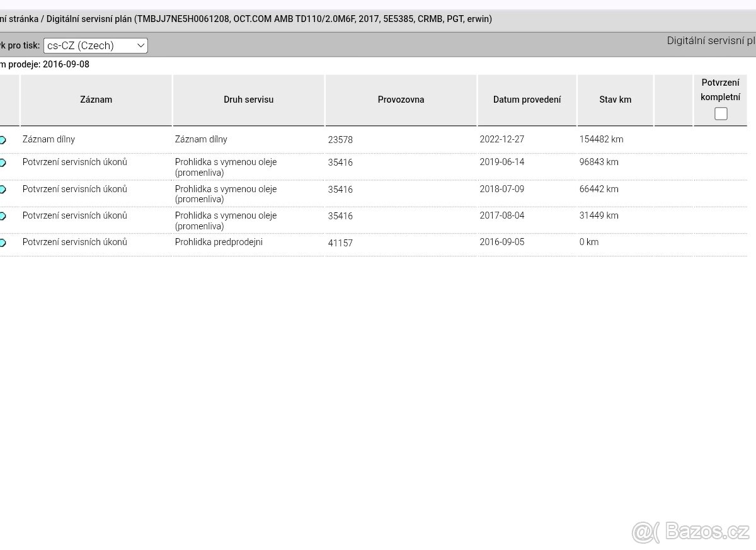Click the Druh servisu column header
Image resolution: width=756 pixels, height=550 pixels.
coord(248,100)
